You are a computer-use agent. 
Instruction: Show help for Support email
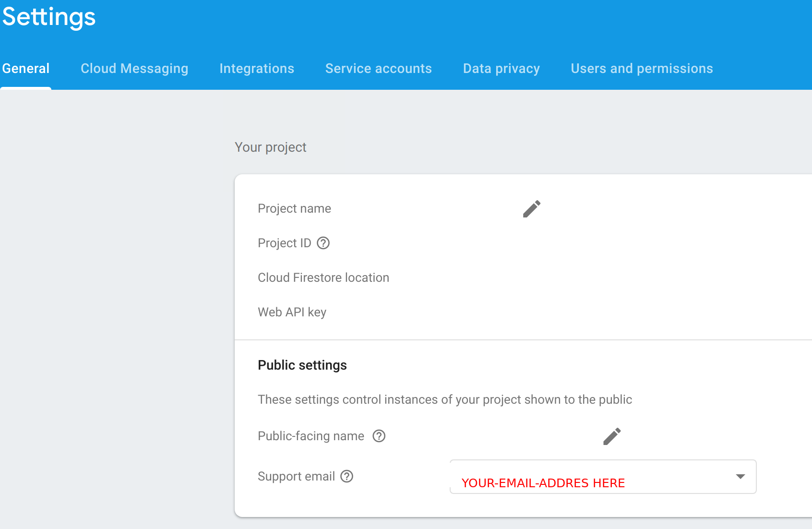pos(346,476)
